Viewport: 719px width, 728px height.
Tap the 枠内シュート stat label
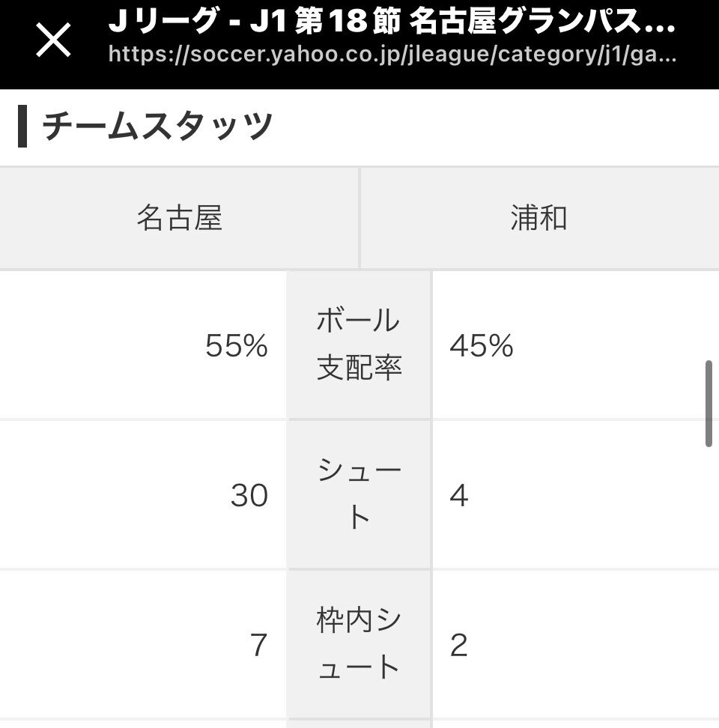(359, 644)
